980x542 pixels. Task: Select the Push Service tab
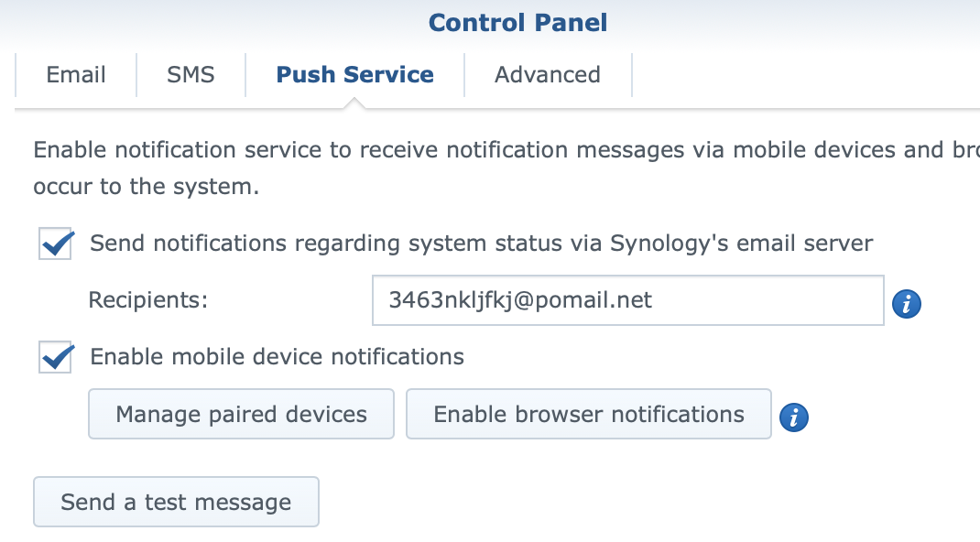355,75
